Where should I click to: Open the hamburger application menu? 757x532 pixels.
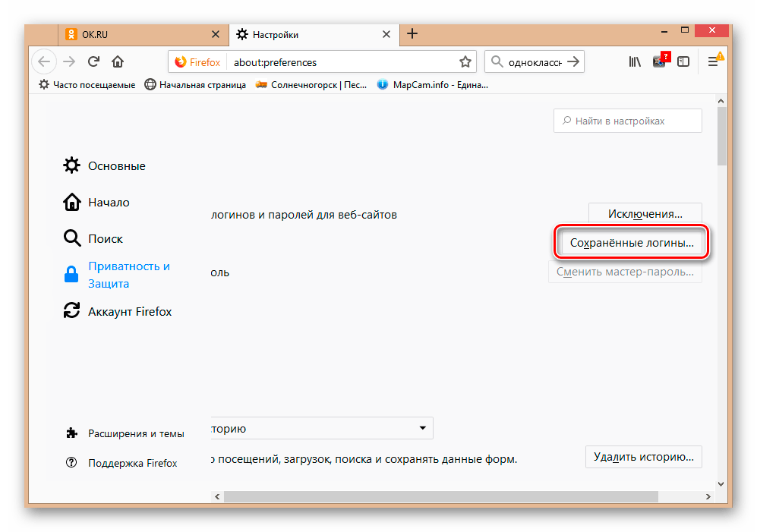click(714, 62)
